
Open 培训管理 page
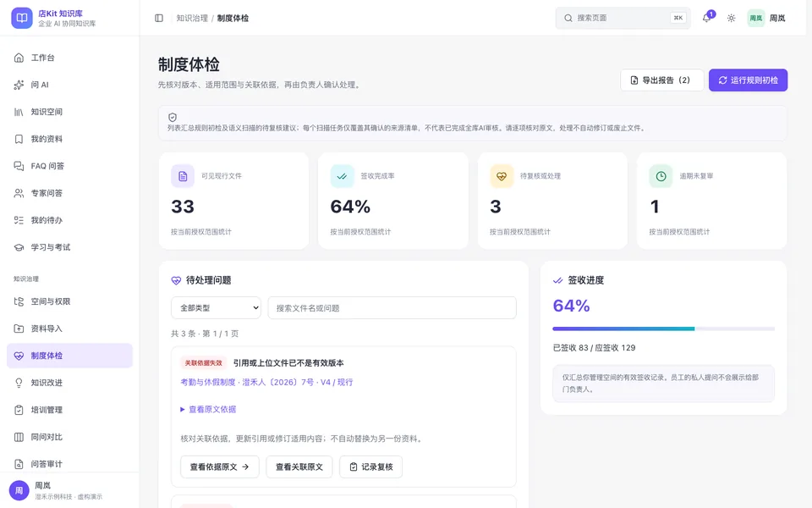69,410
